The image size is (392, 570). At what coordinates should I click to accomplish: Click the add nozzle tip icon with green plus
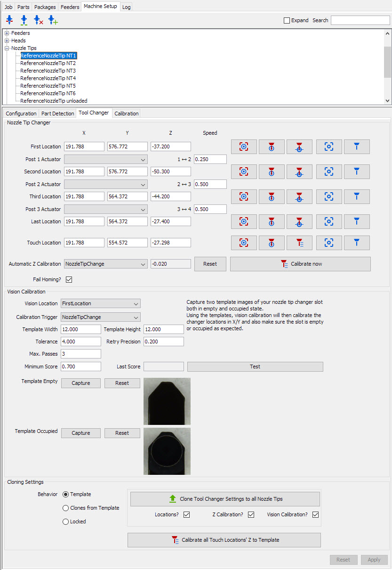53,20
